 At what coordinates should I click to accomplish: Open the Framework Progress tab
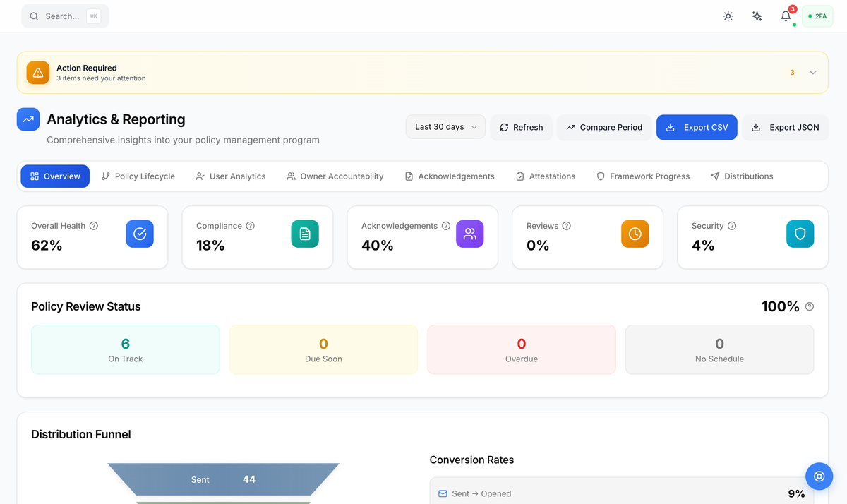642,176
